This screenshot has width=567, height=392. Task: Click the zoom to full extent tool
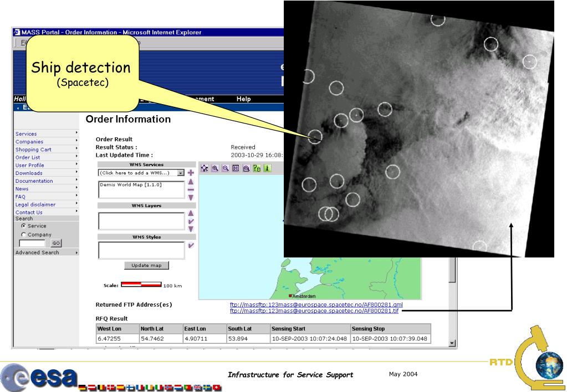(236, 168)
